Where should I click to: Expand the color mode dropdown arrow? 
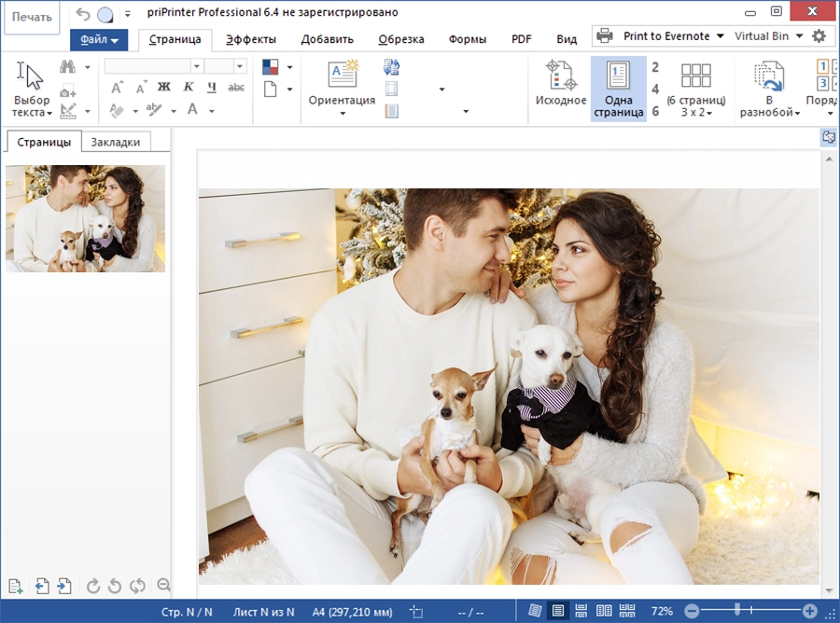[290, 67]
